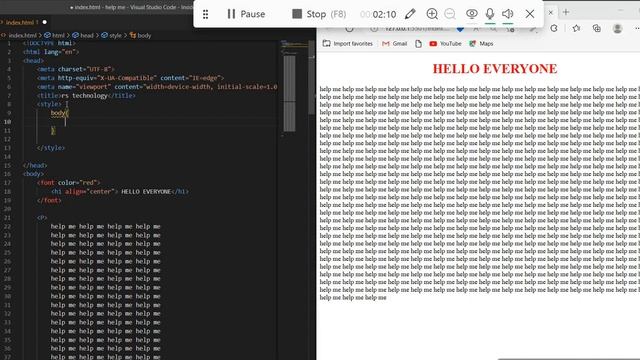Click the meta viewport line in code
Image resolution: width=640 pixels, height=360 pixels.
[157, 87]
